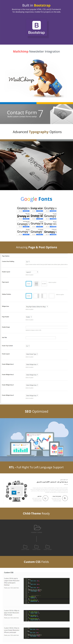Screen dimensions: 73x644
Task: Select the BOXED page layout option
Action: pos(36,284)
